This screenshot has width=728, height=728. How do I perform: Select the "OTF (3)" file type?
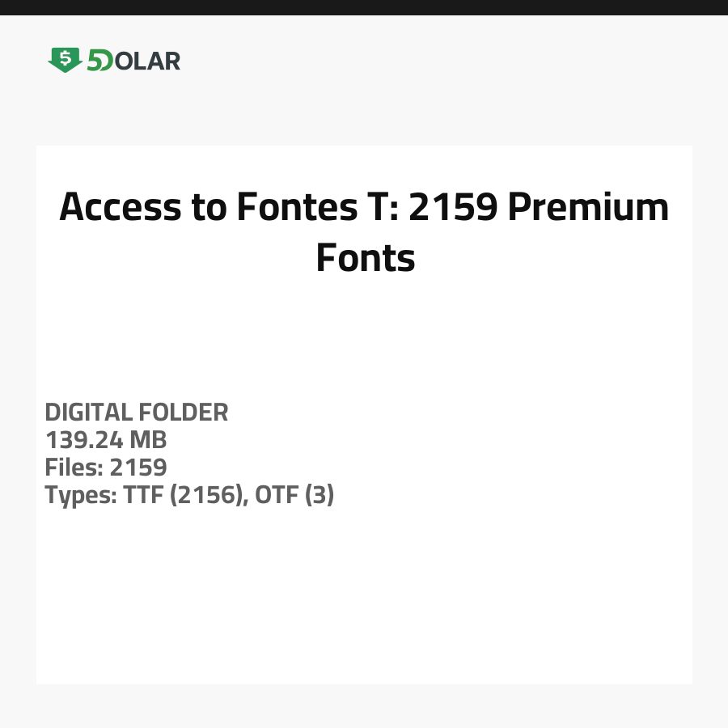point(294,495)
